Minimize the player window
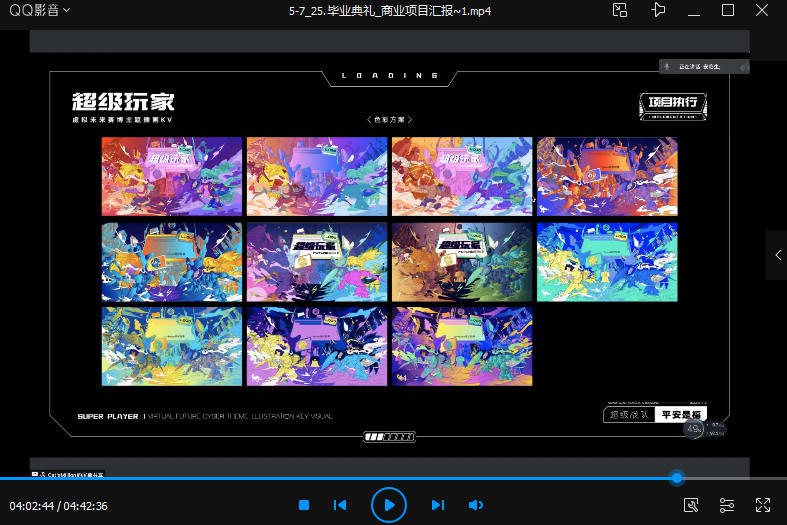 (693, 10)
